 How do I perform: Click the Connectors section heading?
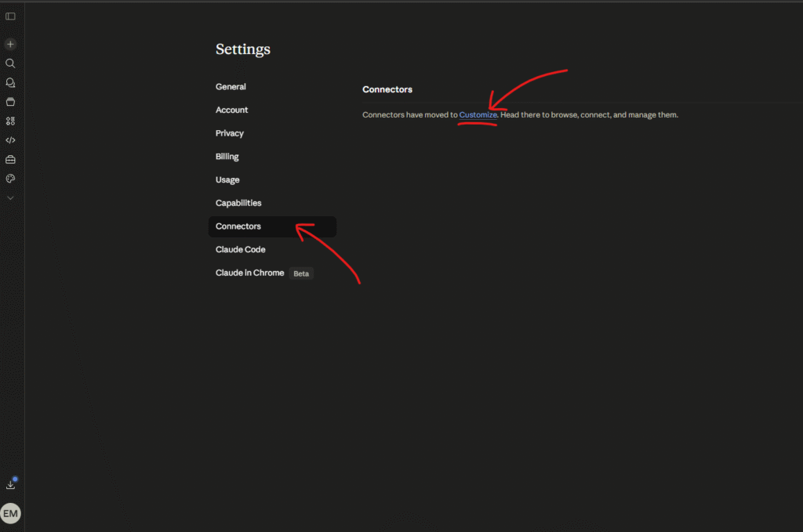(387, 89)
